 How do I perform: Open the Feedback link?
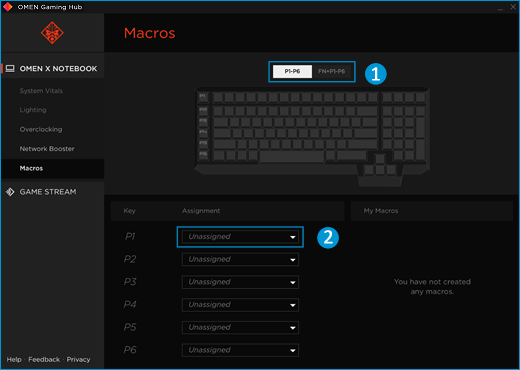(44, 359)
